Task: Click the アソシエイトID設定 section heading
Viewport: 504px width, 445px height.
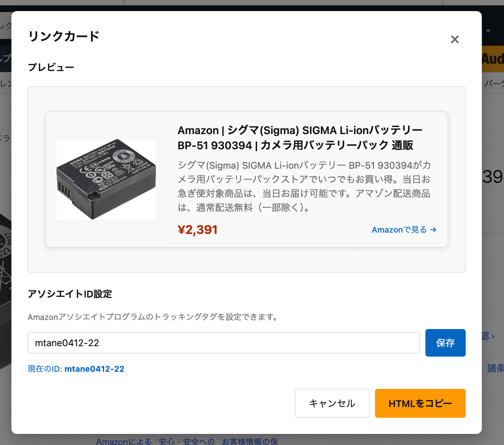Action: pyautogui.click(x=70, y=294)
